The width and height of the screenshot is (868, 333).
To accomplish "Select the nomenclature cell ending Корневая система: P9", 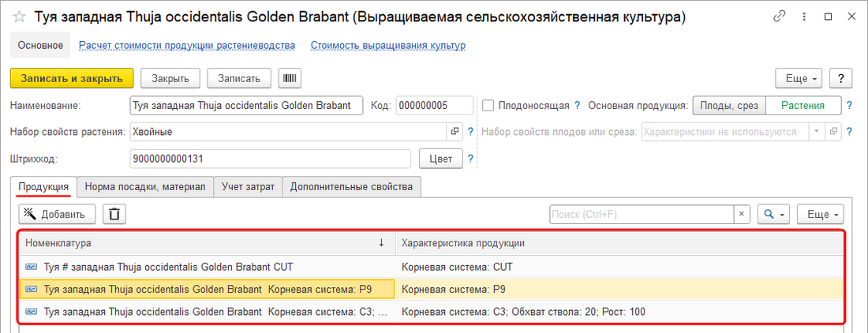I will [x=208, y=290].
